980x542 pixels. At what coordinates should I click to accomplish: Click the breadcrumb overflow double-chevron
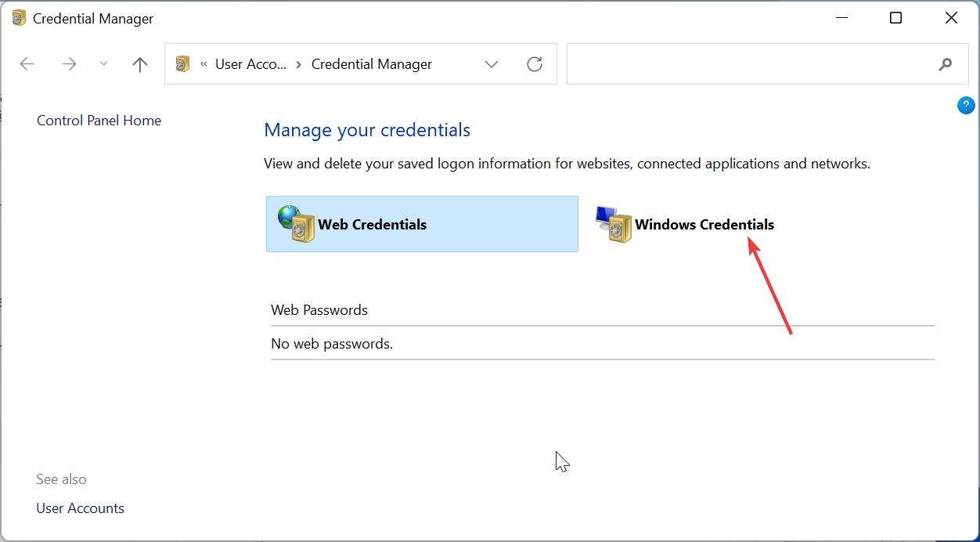tap(204, 64)
